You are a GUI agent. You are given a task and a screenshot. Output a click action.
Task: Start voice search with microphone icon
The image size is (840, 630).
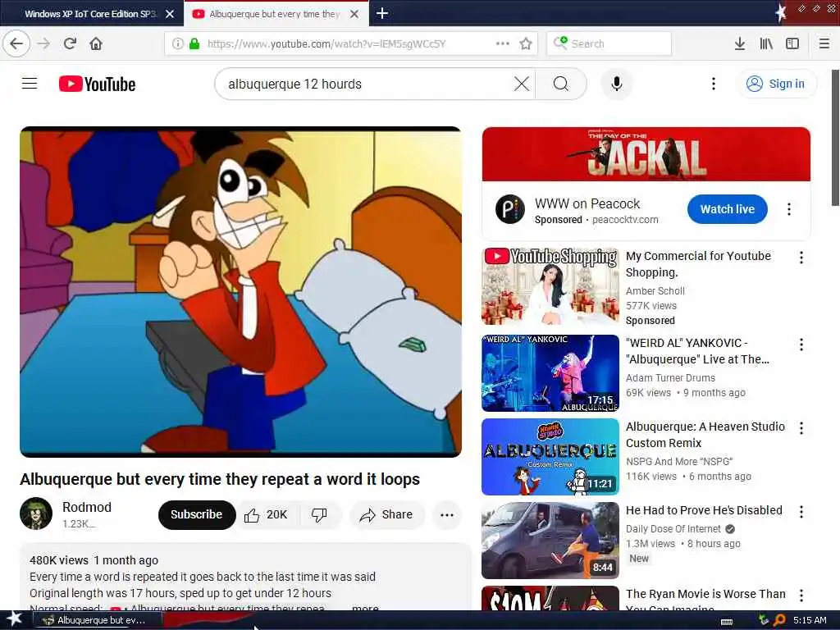[x=617, y=84]
